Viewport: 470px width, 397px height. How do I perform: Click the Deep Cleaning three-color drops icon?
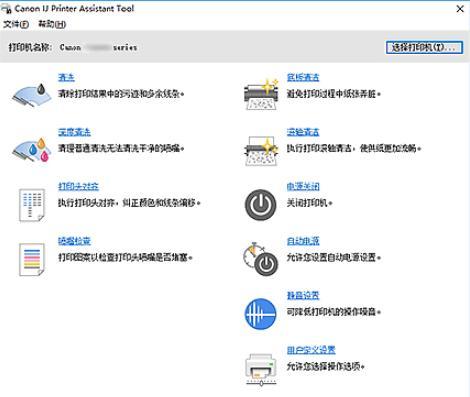(32, 149)
